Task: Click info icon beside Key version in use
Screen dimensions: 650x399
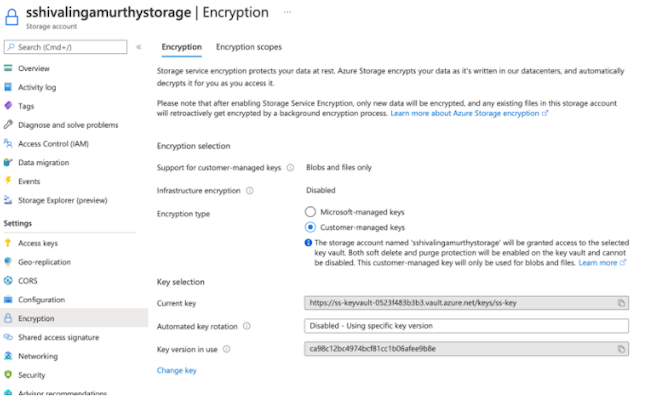Action: click(x=226, y=349)
